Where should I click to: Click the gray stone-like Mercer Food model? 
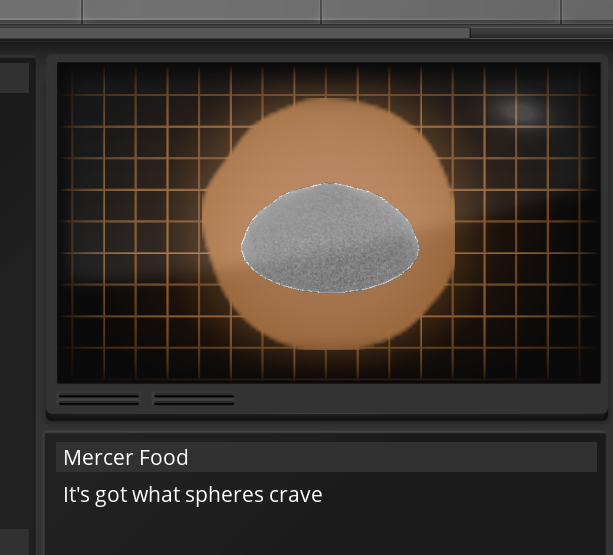330,238
